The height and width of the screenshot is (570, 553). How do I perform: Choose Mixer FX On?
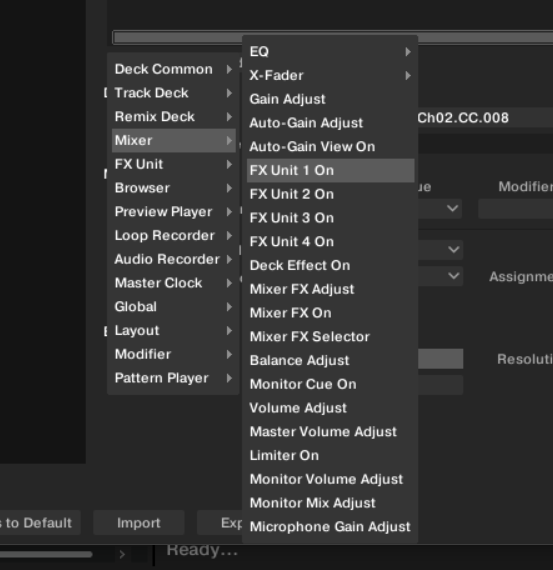click(330, 313)
